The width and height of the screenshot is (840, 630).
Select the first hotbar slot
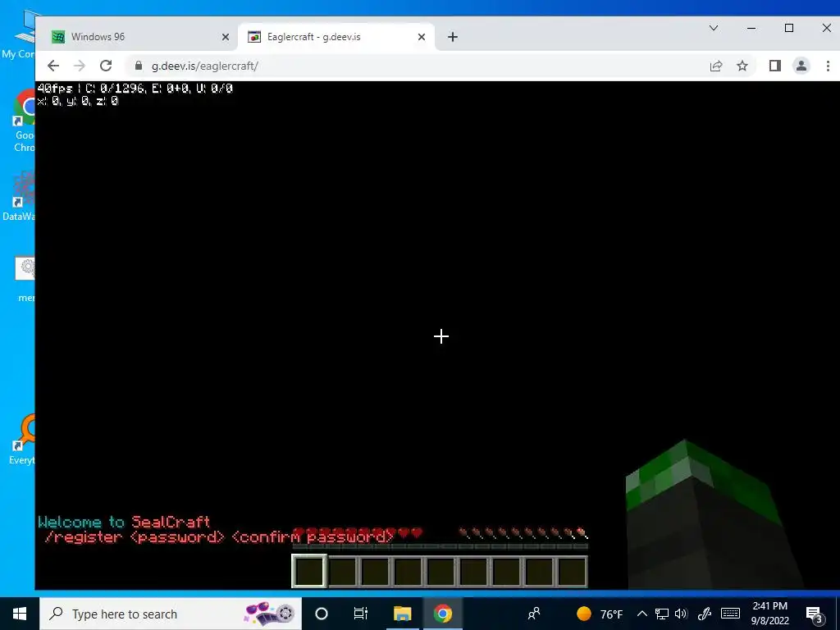coord(309,571)
